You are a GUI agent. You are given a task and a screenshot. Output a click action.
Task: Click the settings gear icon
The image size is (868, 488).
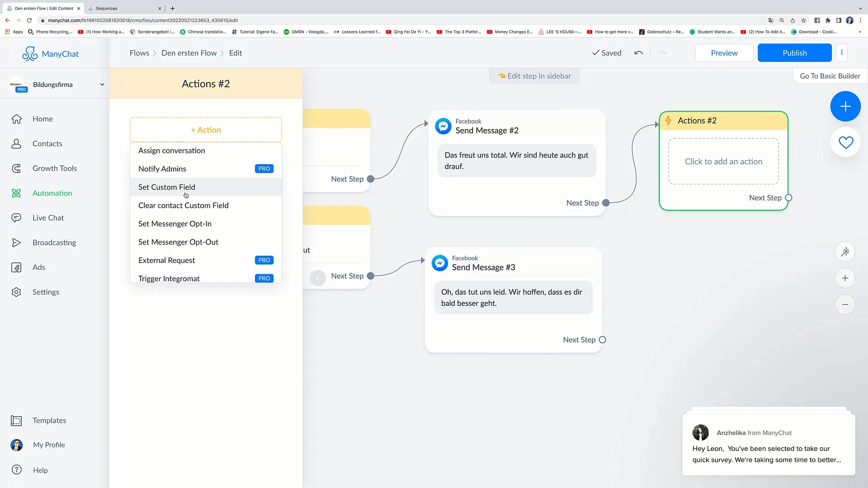pyautogui.click(x=16, y=292)
